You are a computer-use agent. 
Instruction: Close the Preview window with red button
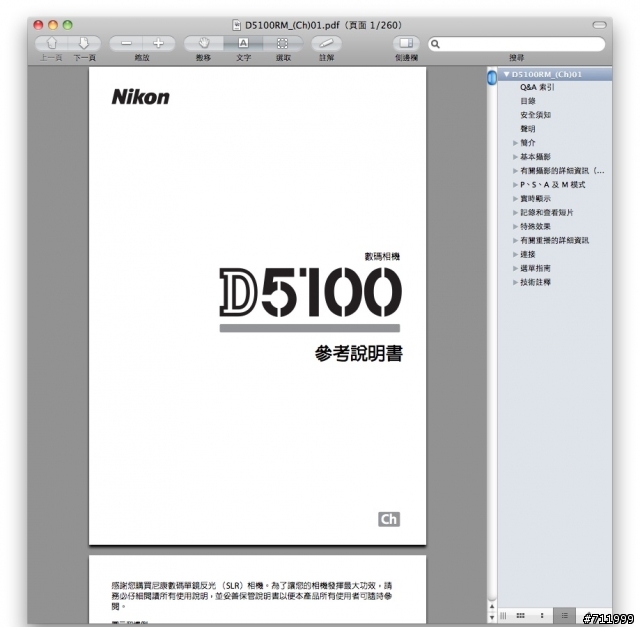[38, 25]
